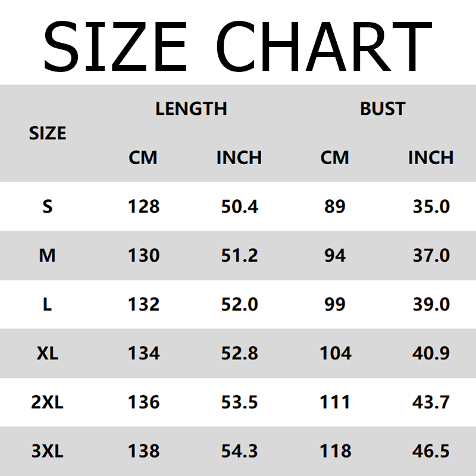Select the 40.9 bust inch value
This screenshot has width=476, height=476.
(431, 353)
